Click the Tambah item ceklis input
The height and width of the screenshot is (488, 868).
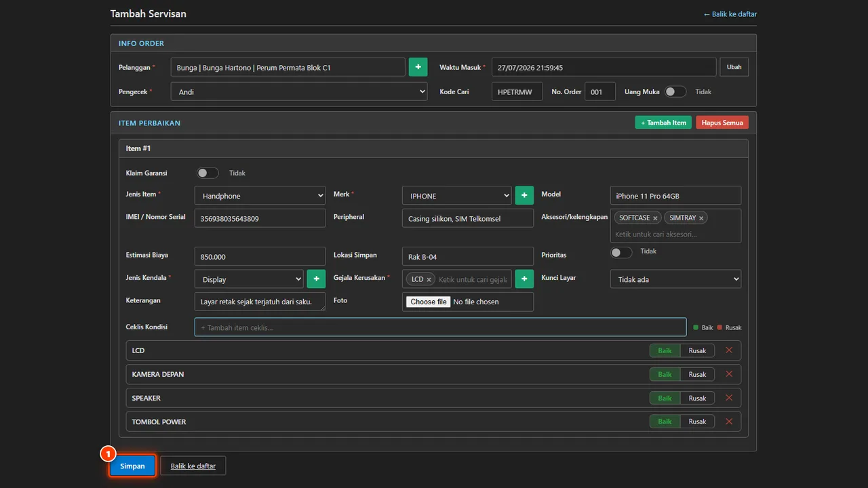440,327
